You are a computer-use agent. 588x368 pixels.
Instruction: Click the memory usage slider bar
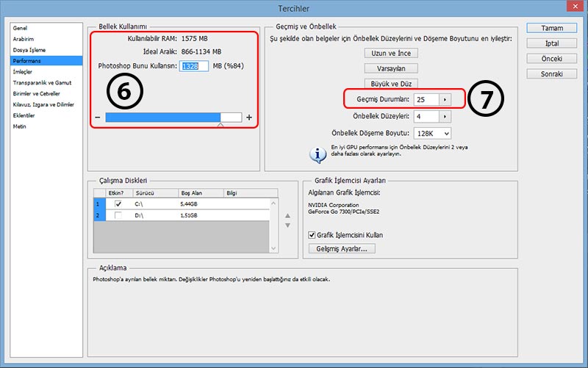coord(173,118)
